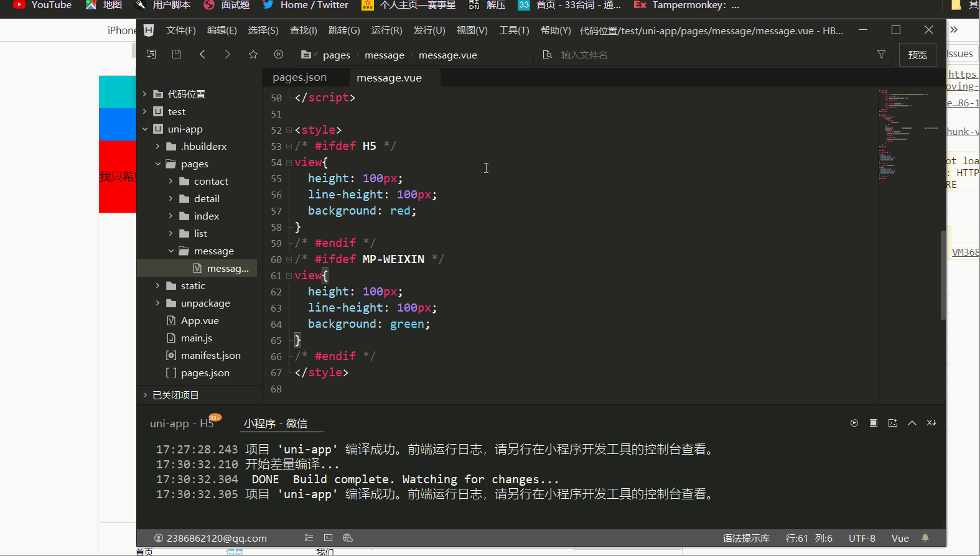Image resolution: width=980 pixels, height=556 pixels.
Task: Select the 小程序 - 微信 console tab
Action: (x=276, y=424)
